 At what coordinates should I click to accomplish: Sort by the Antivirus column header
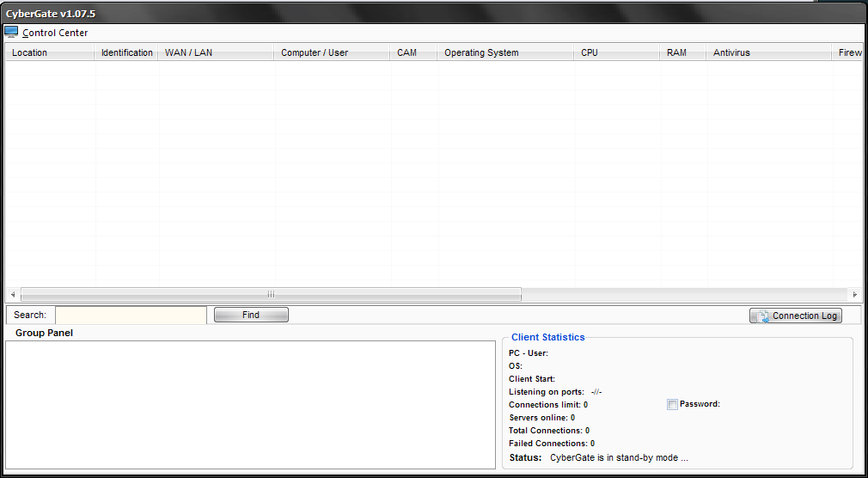coord(769,52)
